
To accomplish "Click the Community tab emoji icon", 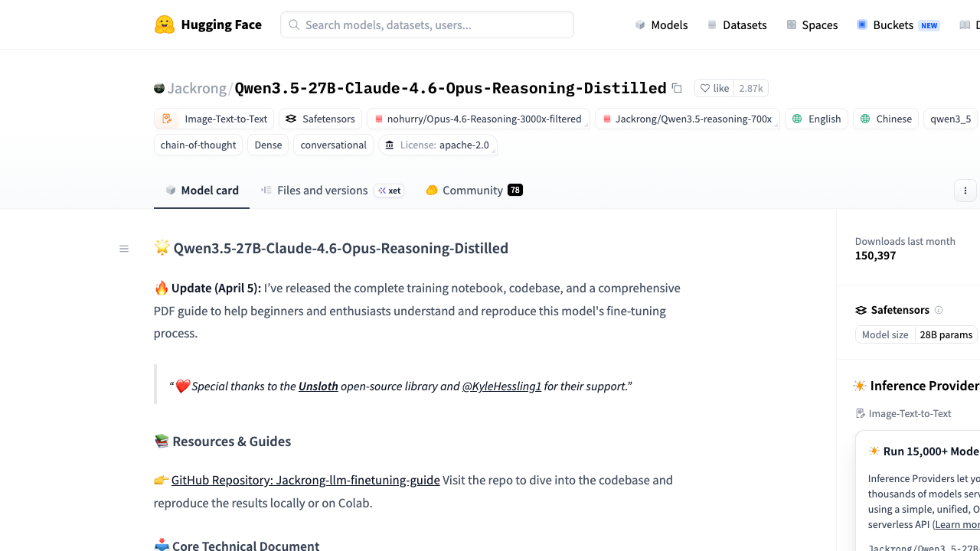I will [432, 190].
